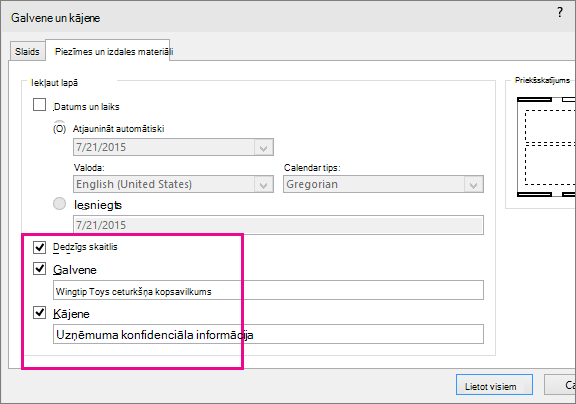Image resolution: width=576 pixels, height=404 pixels.
Task: Click the Galvene header text field
Action: tap(268, 290)
